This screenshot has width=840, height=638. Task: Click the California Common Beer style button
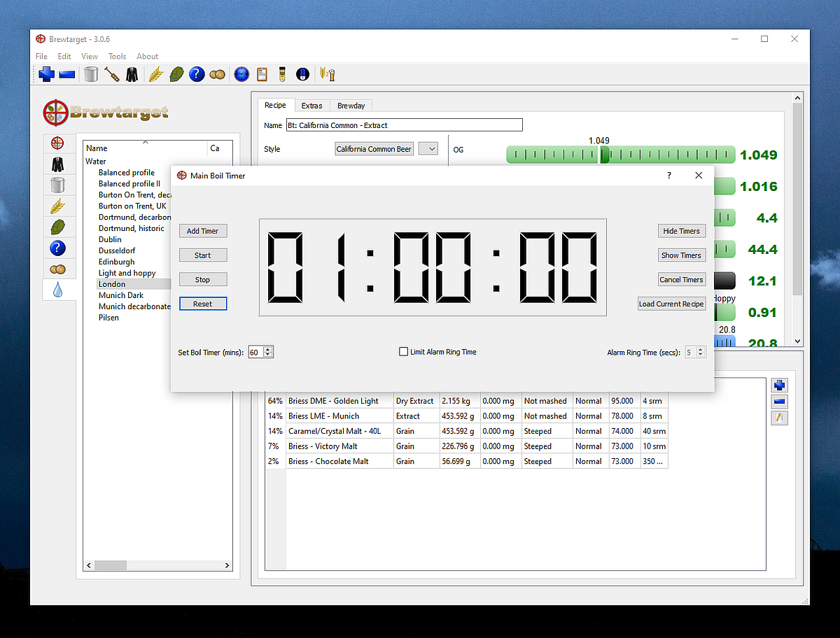(374, 149)
